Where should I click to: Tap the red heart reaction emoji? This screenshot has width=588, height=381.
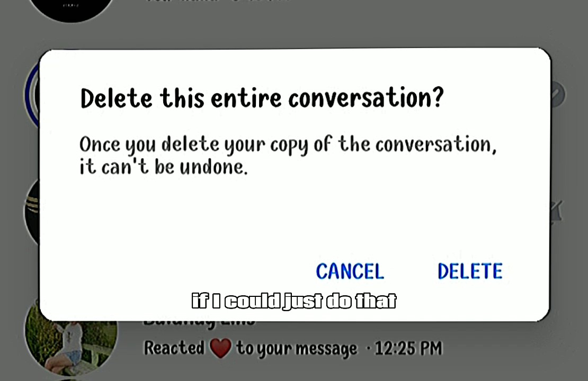pos(220,348)
